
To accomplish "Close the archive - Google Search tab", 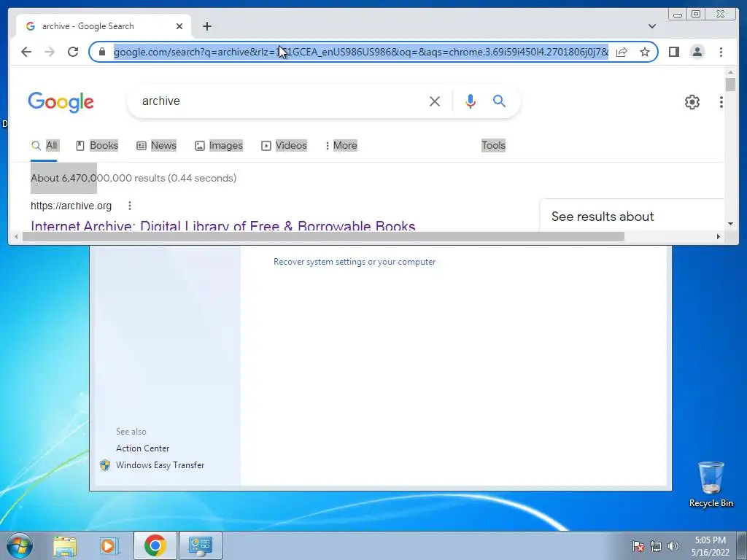I will (179, 26).
